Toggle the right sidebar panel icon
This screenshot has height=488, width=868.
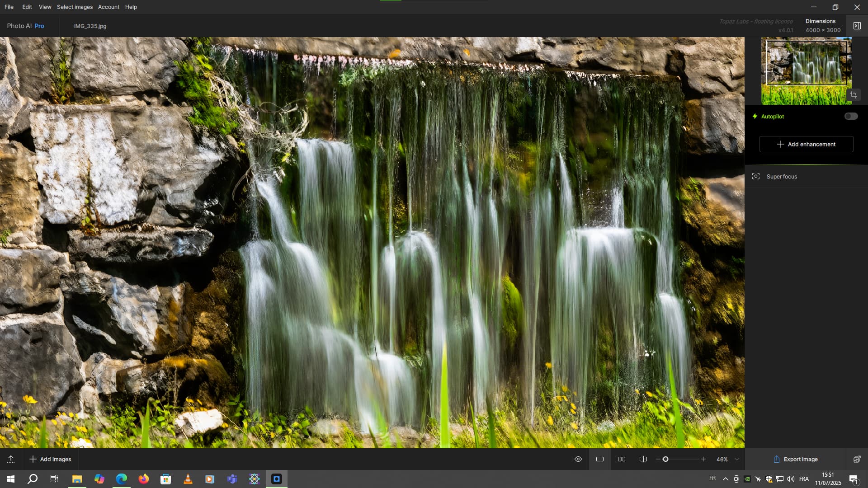pos(857,26)
